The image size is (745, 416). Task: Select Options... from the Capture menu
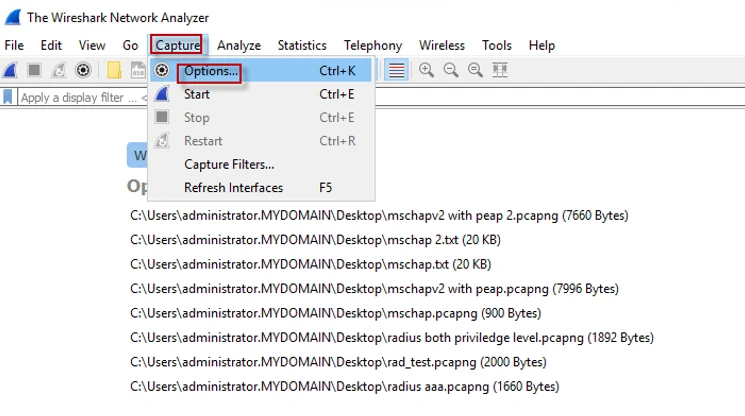(211, 71)
